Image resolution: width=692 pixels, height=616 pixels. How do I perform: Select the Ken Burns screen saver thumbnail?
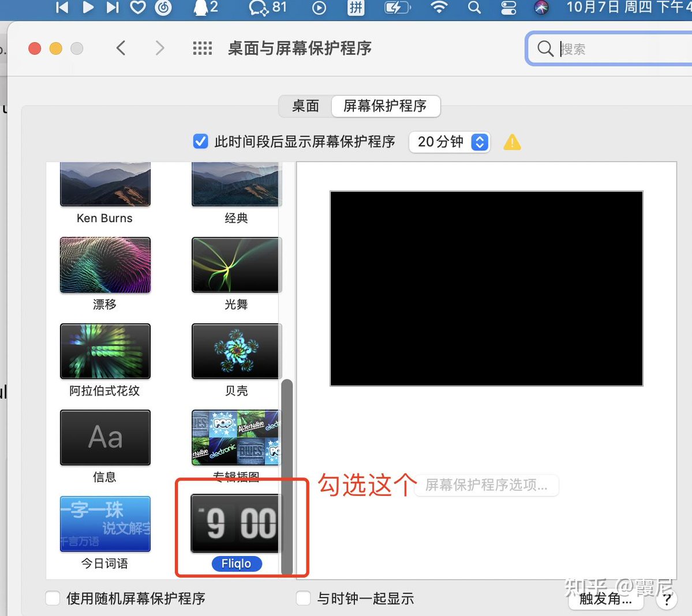pyautogui.click(x=105, y=184)
